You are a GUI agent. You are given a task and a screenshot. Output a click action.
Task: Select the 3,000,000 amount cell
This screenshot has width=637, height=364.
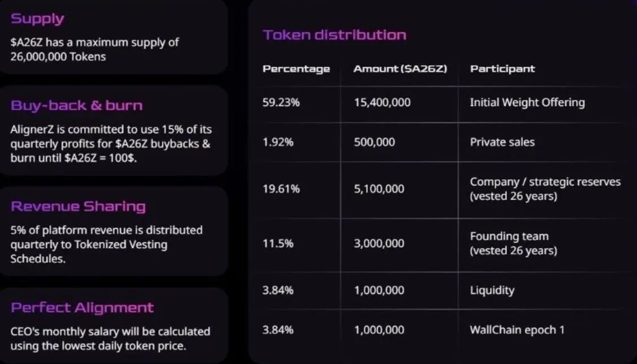[379, 244]
